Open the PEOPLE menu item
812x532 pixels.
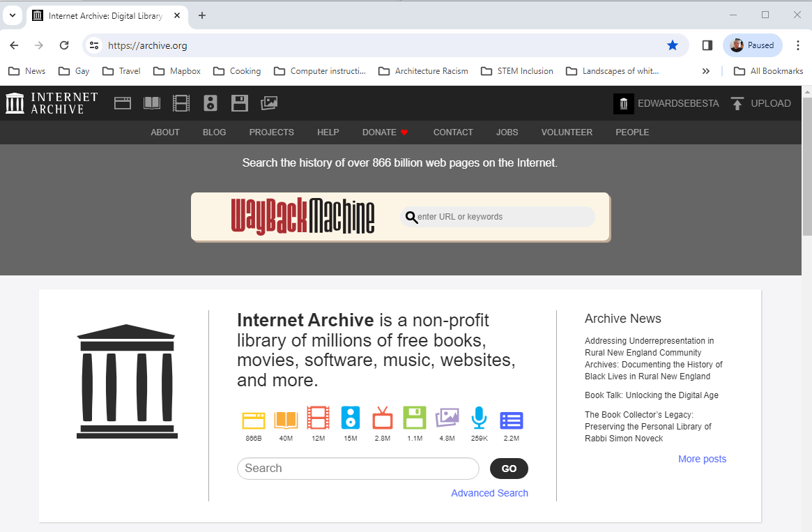click(x=632, y=132)
